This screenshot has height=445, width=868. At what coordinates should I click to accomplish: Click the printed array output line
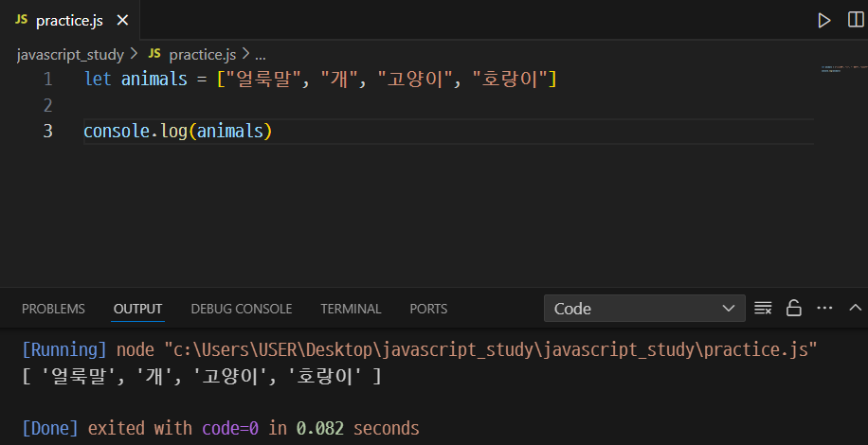(x=202, y=377)
